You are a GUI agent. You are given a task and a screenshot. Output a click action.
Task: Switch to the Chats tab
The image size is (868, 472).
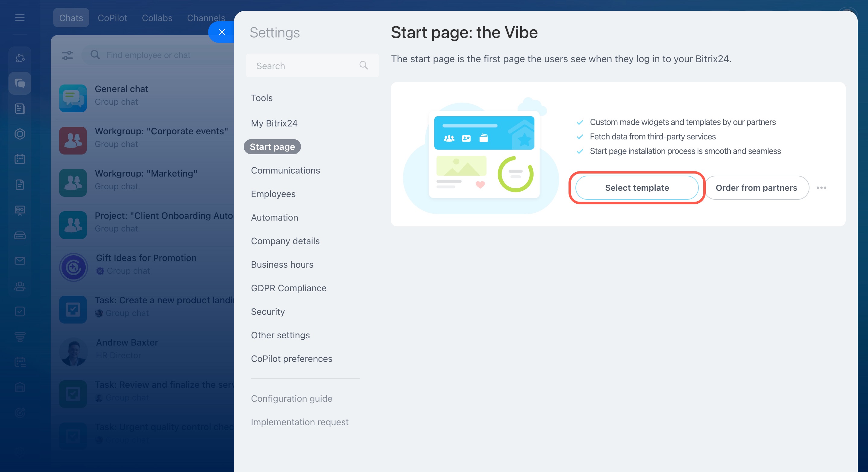71,18
